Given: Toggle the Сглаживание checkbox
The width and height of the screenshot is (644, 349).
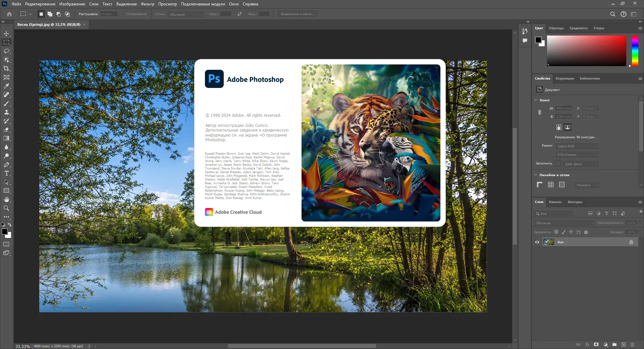Looking at the screenshot, I should tap(123, 14).
